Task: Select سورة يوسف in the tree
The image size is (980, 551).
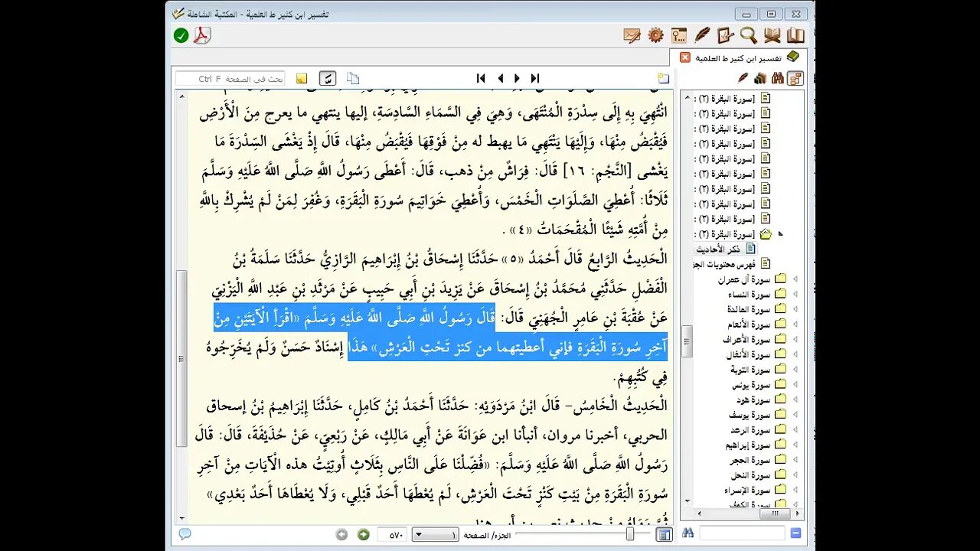Action: [750, 415]
